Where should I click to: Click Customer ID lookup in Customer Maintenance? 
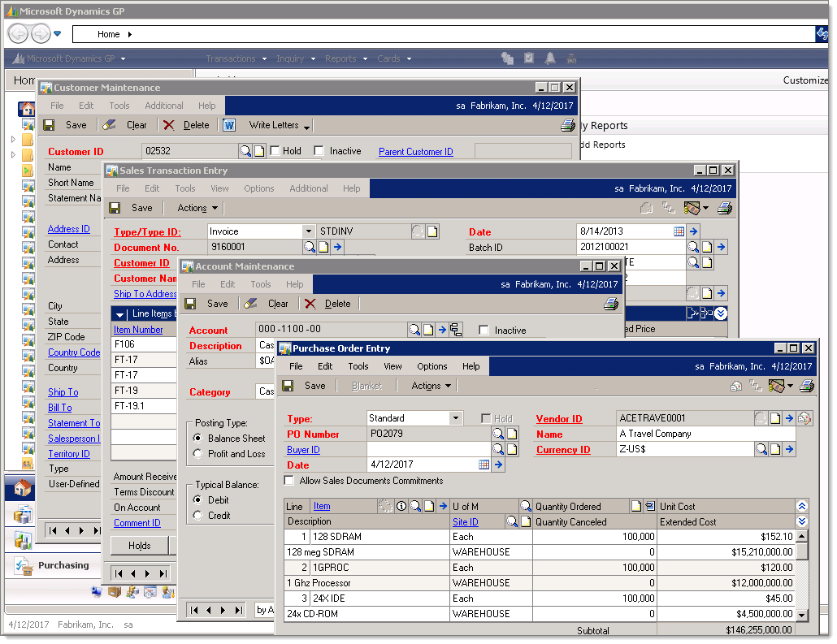coord(245,151)
